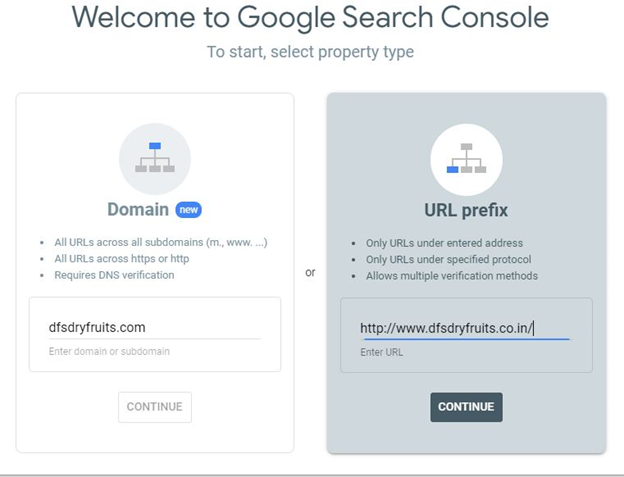624x477 pixels.
Task: Click 'To start, select property type' subtitle
Action: point(310,52)
